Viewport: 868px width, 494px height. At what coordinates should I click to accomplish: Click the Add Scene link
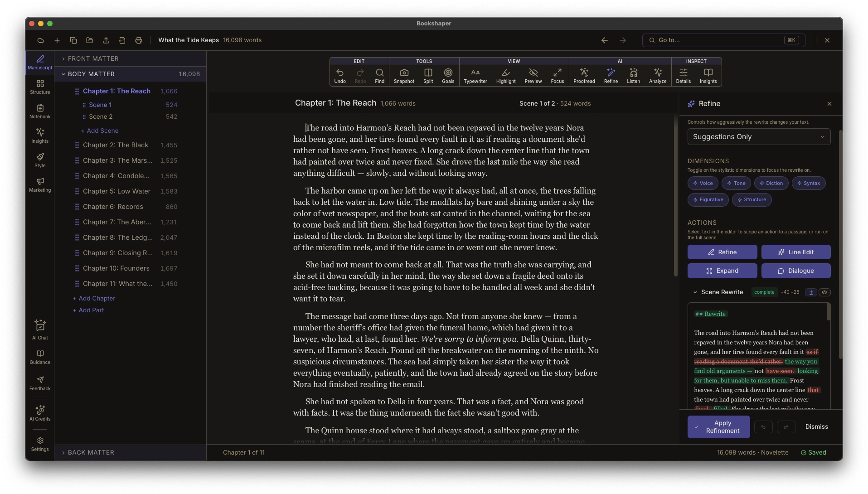100,131
